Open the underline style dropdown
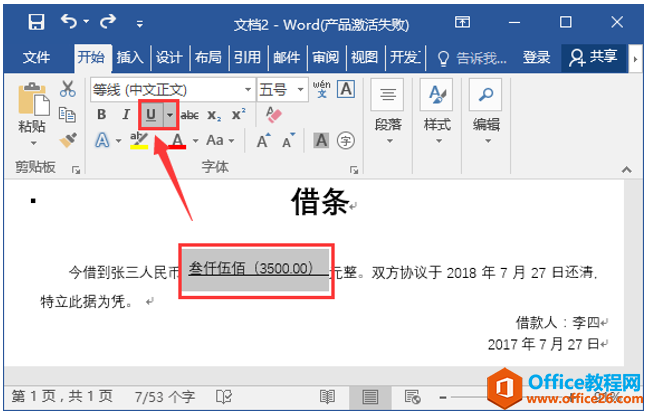 [x=170, y=114]
